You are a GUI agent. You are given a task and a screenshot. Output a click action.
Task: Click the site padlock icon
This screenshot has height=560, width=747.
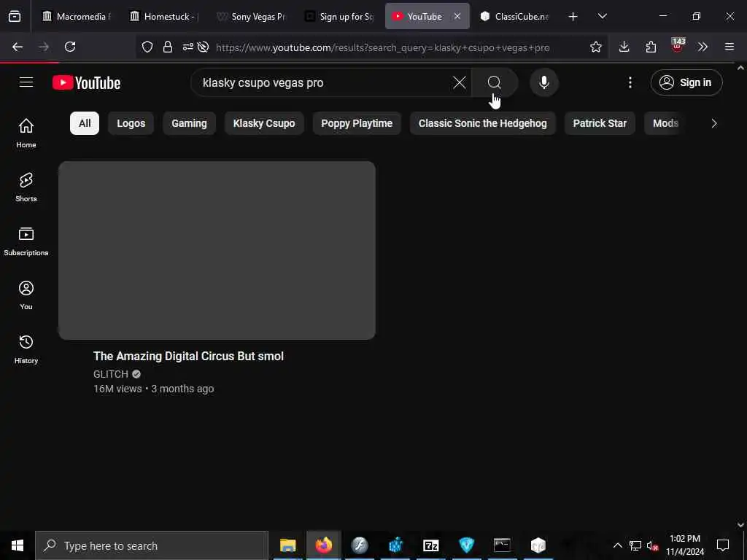(168, 47)
